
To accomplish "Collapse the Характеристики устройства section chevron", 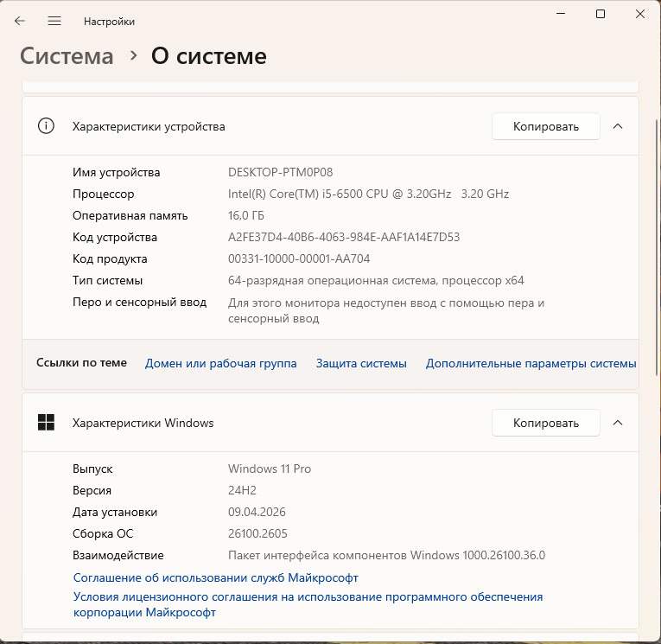I will 617,126.
